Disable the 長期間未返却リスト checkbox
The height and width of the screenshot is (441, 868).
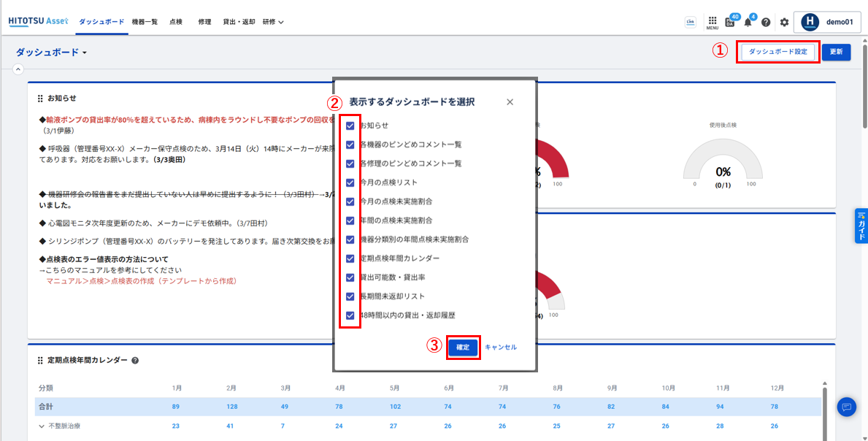(x=350, y=296)
